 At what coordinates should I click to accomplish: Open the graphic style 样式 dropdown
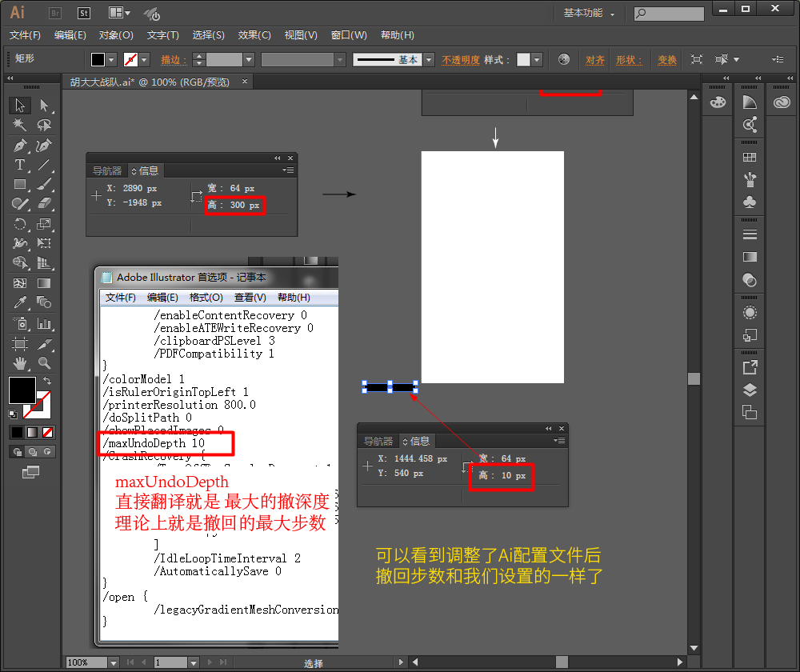[536, 60]
